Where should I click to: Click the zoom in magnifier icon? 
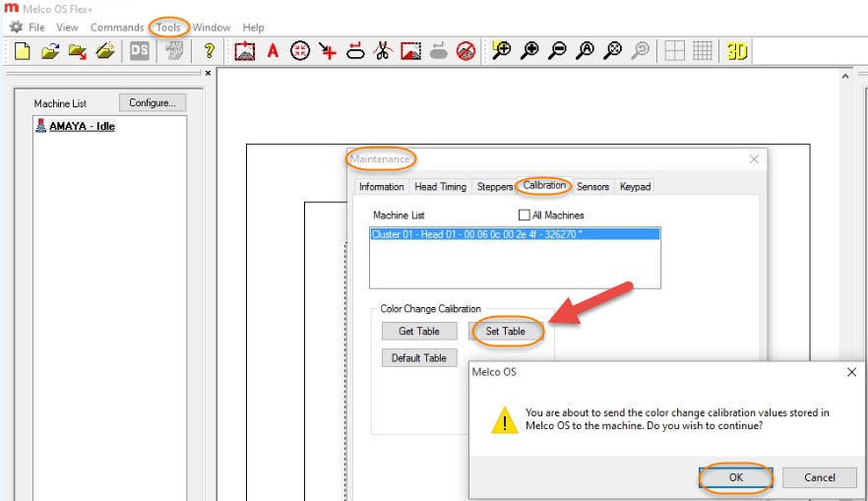(x=529, y=52)
